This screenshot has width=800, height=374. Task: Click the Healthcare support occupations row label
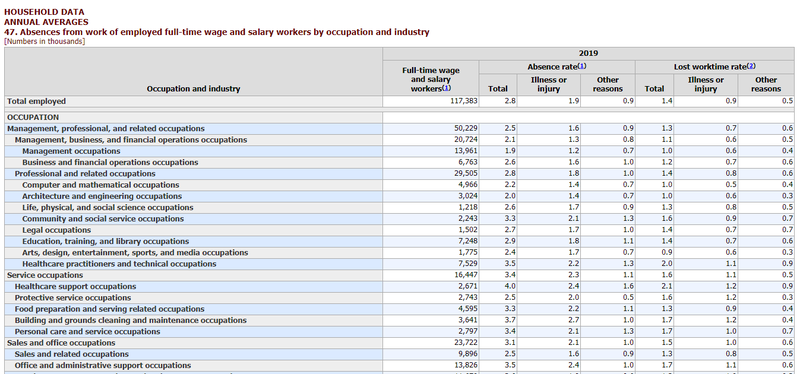pos(76,286)
